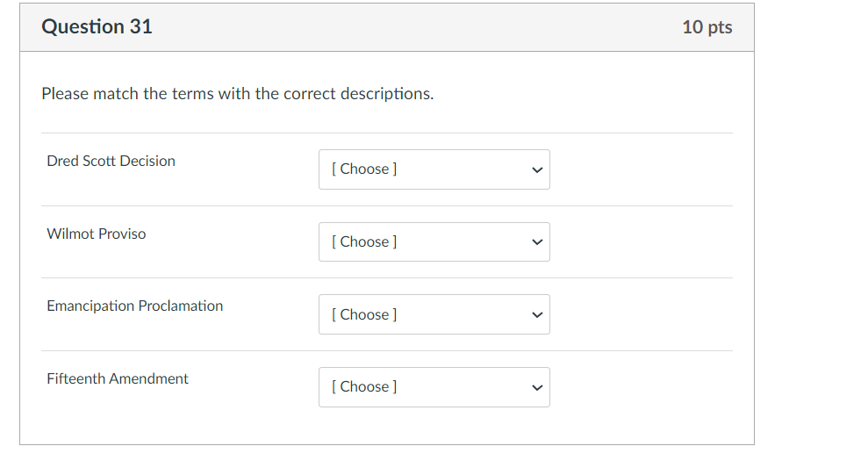Click the Question 31 heading
This screenshot has height=468, width=868.
point(97,27)
